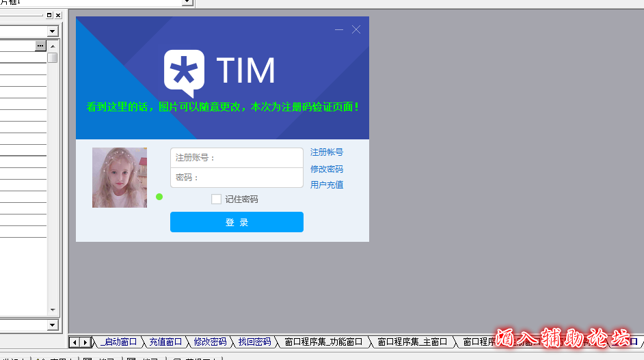Click the avatar photo thumbnail
The image size is (644, 360).
pos(120,178)
